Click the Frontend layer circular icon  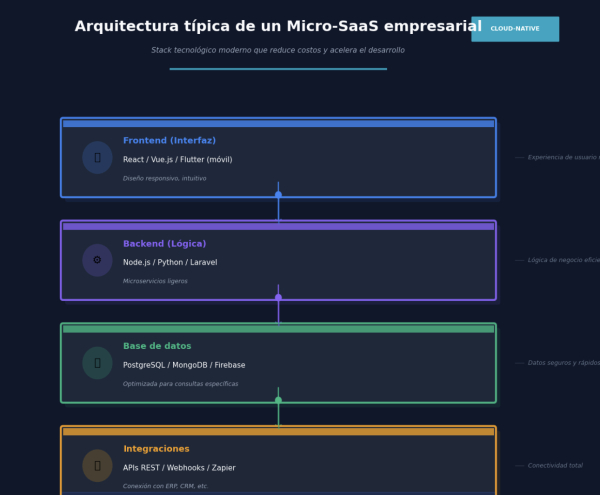[97, 157]
